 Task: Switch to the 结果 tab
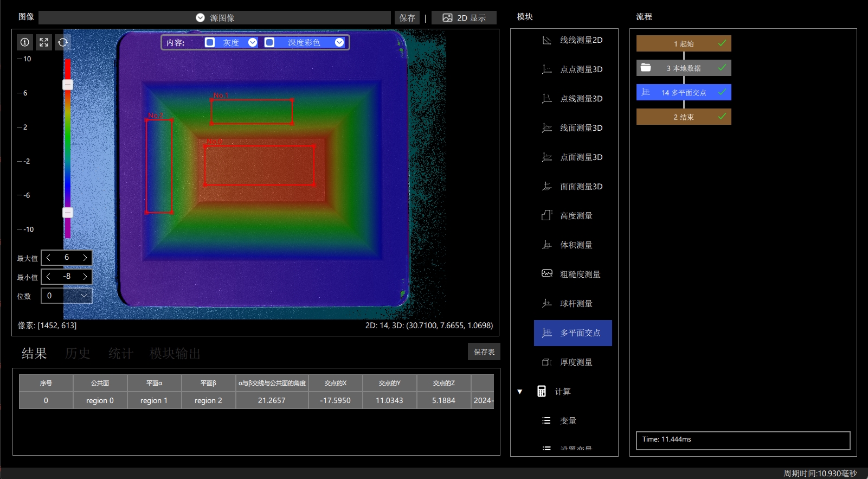pyautogui.click(x=34, y=354)
